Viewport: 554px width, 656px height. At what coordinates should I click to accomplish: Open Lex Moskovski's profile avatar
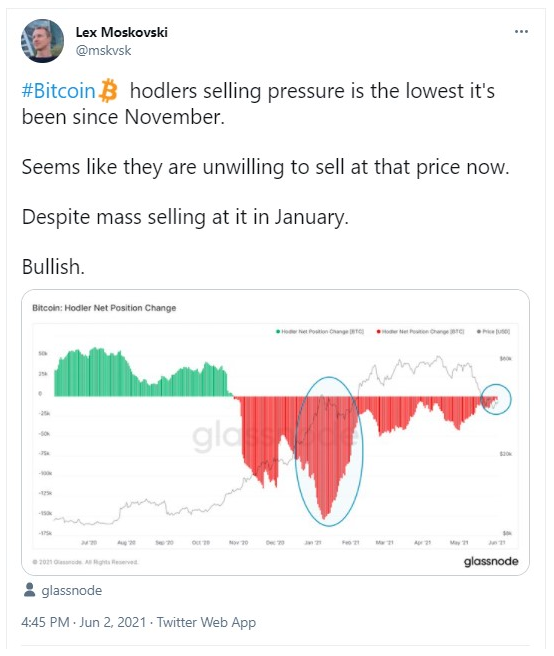pos(42,41)
